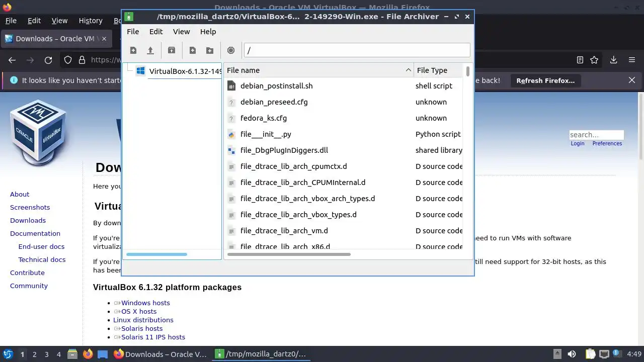Click archive path input field showing /
644x362 pixels.
357,50
